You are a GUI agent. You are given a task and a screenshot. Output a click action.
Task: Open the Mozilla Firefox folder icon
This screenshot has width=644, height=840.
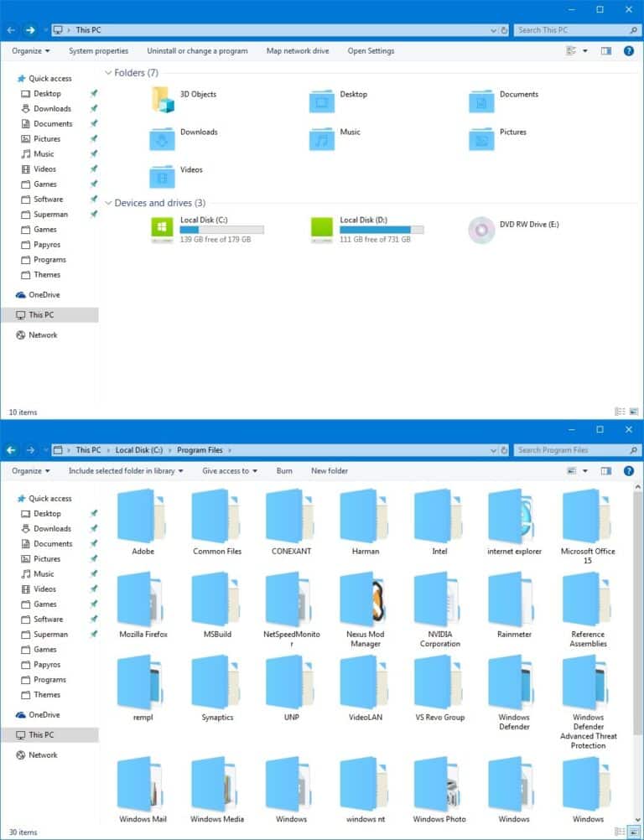coord(143,600)
